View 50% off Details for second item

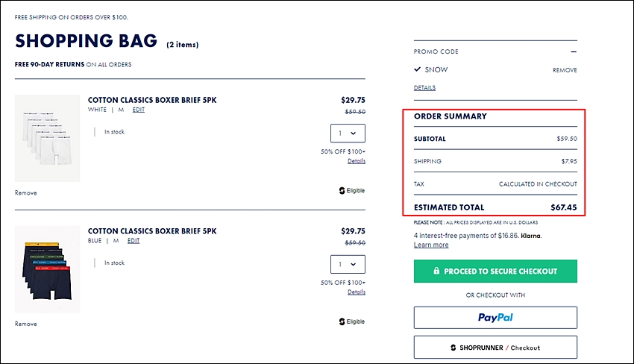click(357, 292)
